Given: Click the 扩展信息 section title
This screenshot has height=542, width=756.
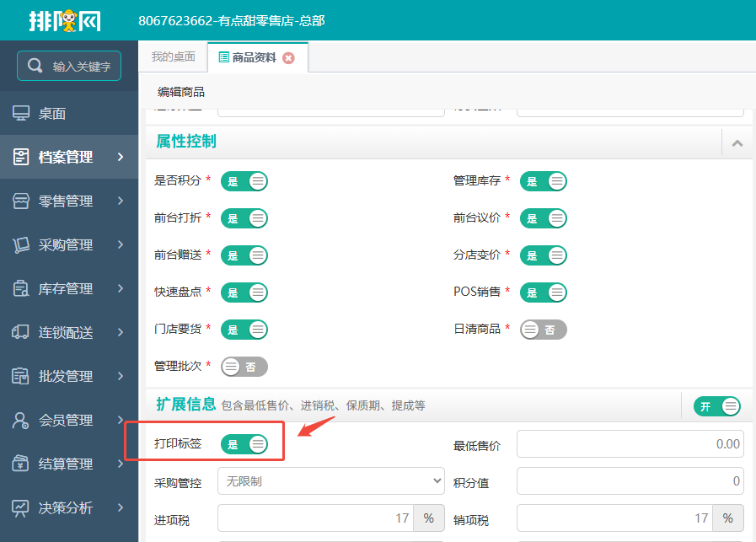Looking at the screenshot, I should click(x=186, y=404).
